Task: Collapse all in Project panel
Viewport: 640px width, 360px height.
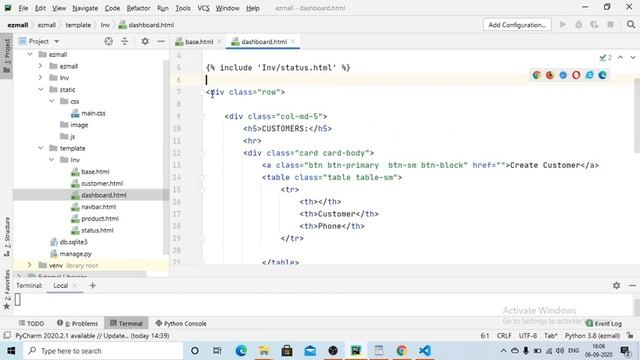Action: pyautogui.click(x=124, y=41)
